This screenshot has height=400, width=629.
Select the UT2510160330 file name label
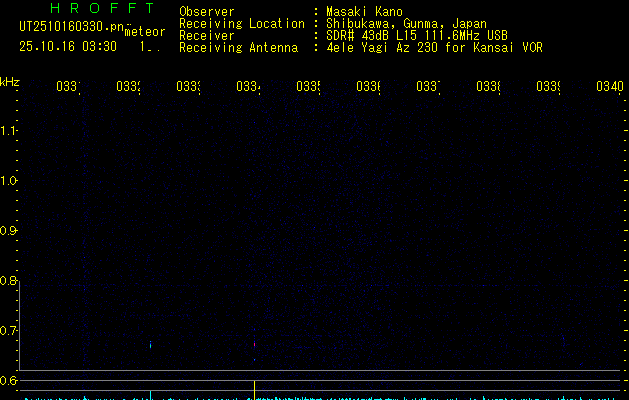click(x=71, y=27)
